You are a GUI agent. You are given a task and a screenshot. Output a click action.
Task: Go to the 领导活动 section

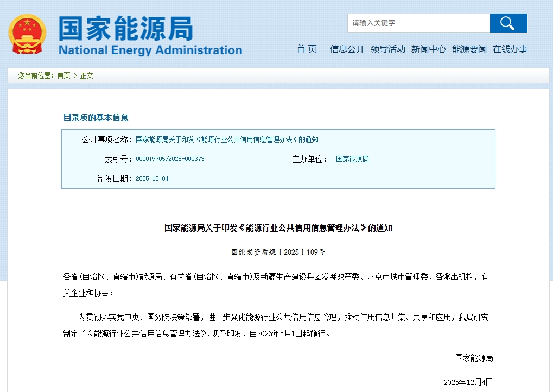pos(388,49)
